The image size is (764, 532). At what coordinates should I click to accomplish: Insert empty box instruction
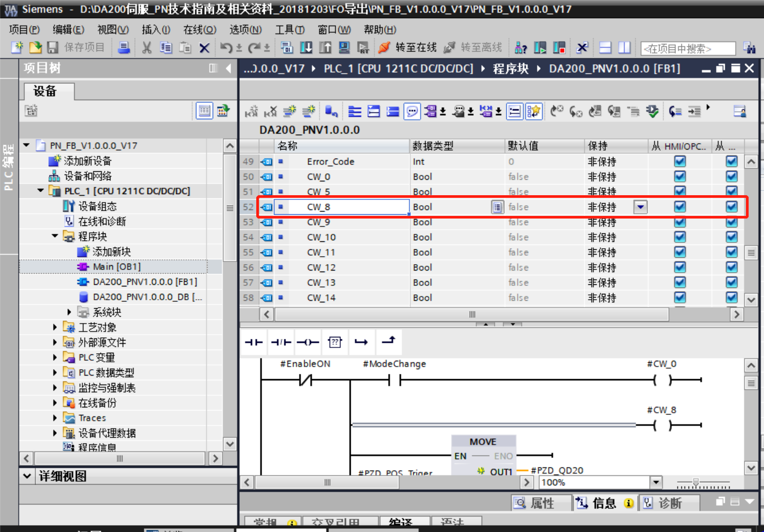[x=335, y=342]
